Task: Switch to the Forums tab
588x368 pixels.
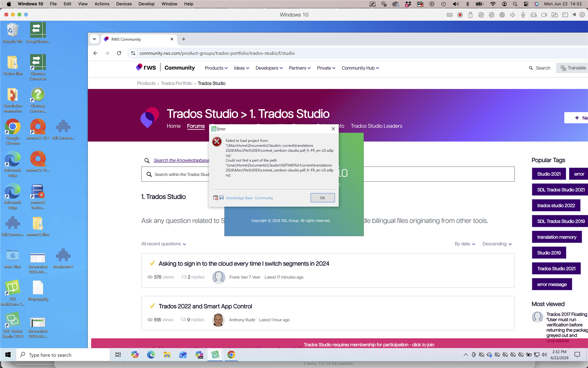Action: [x=196, y=126]
